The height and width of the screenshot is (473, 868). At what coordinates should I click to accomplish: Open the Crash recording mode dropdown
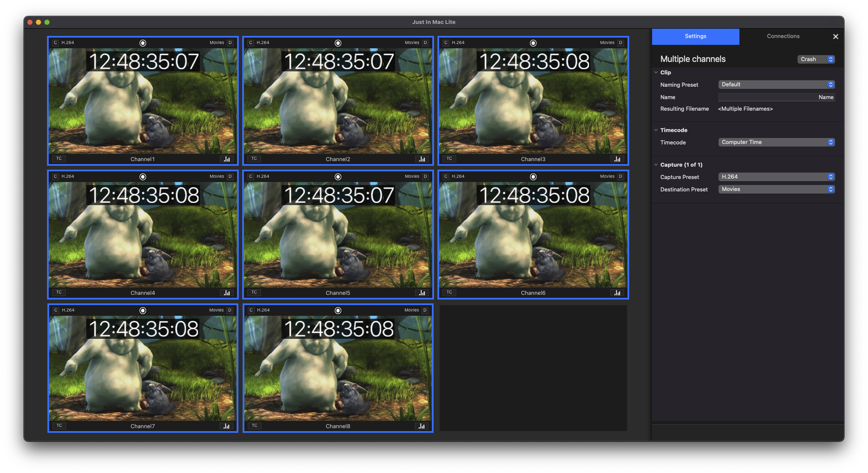[816, 59]
